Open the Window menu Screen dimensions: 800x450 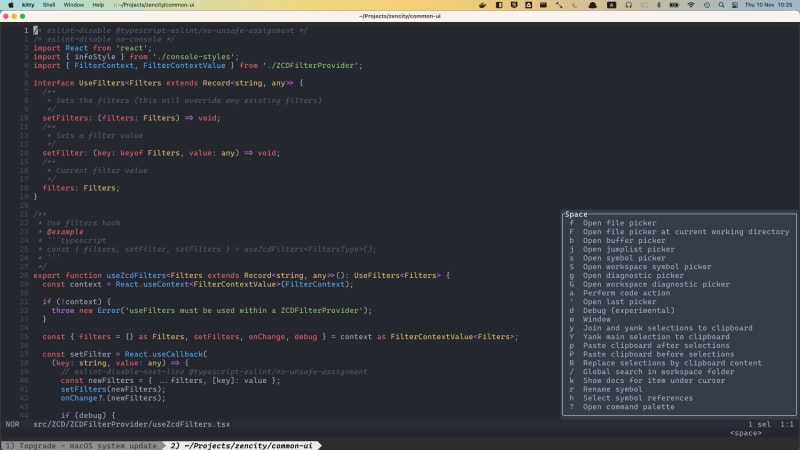click(73, 5)
